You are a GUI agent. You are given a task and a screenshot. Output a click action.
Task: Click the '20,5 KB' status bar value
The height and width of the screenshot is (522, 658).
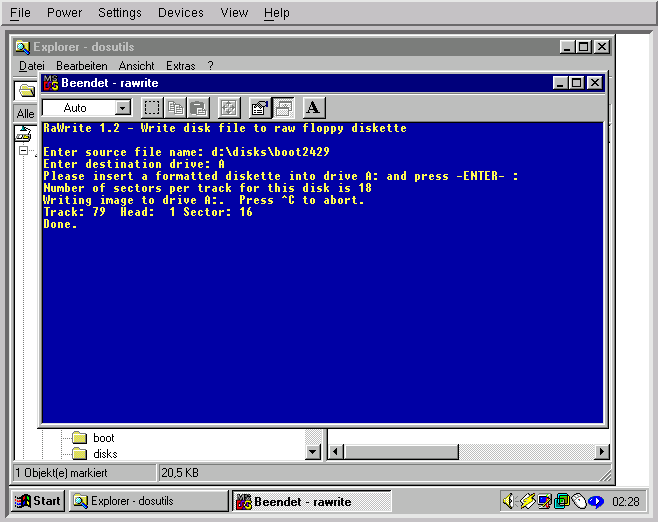(180, 473)
